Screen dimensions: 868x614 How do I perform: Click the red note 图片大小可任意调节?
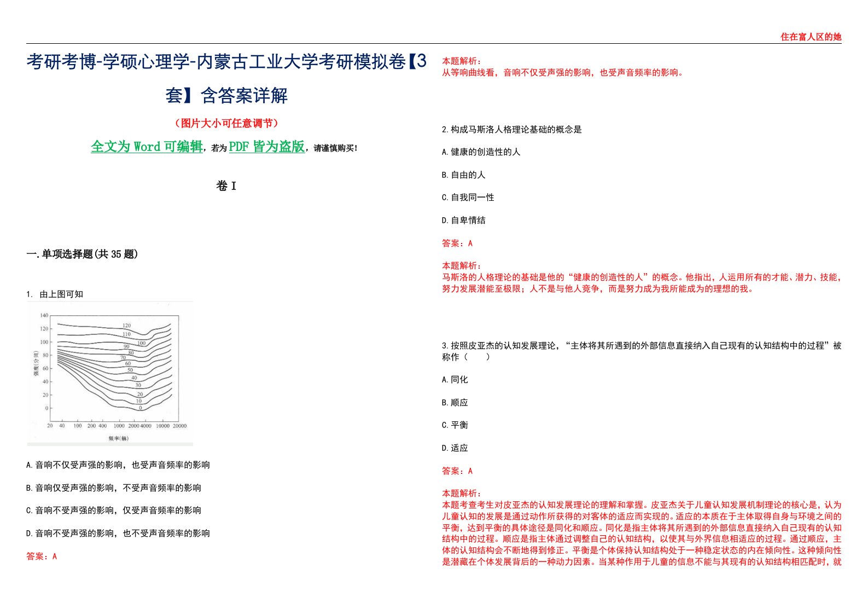tap(226, 123)
